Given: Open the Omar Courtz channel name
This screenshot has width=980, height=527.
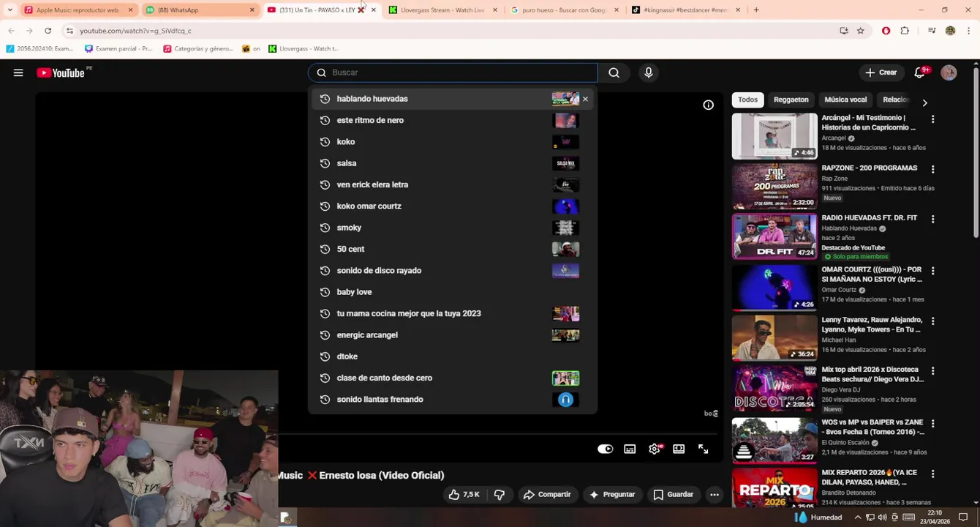Looking at the screenshot, I should tap(839, 290).
